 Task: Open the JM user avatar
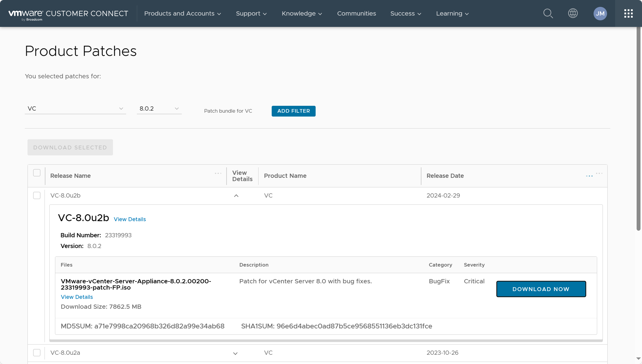pos(600,13)
